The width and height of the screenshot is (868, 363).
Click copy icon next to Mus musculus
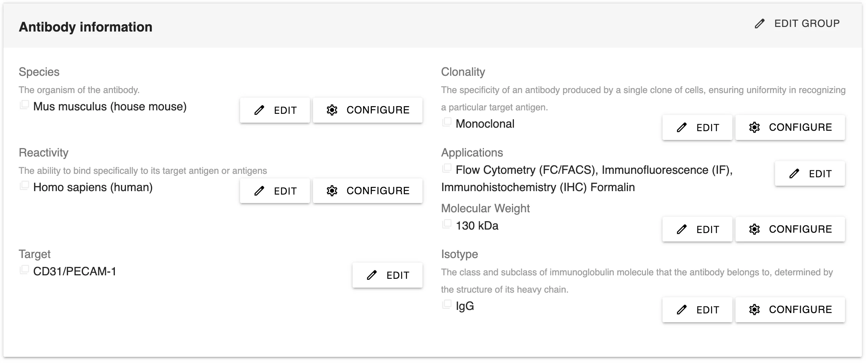(24, 105)
